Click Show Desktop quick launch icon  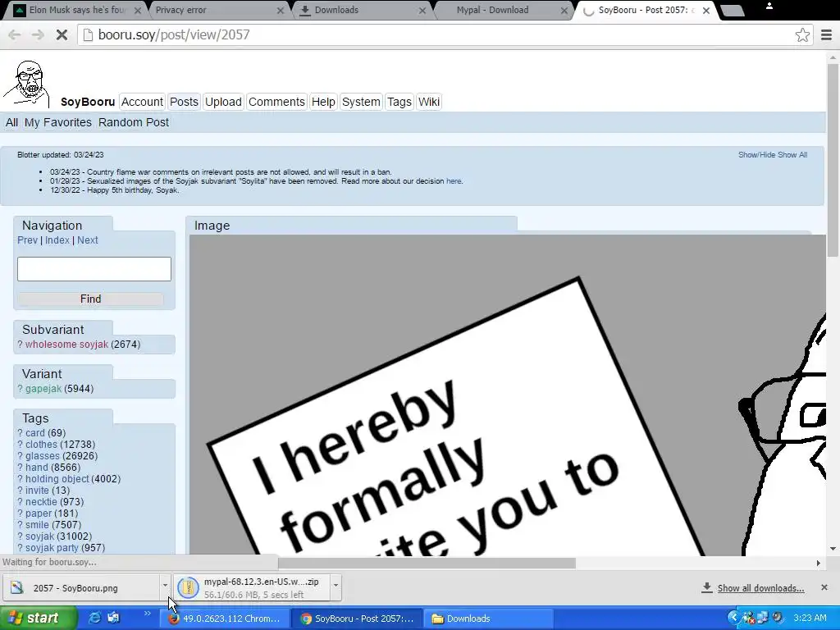113,619
